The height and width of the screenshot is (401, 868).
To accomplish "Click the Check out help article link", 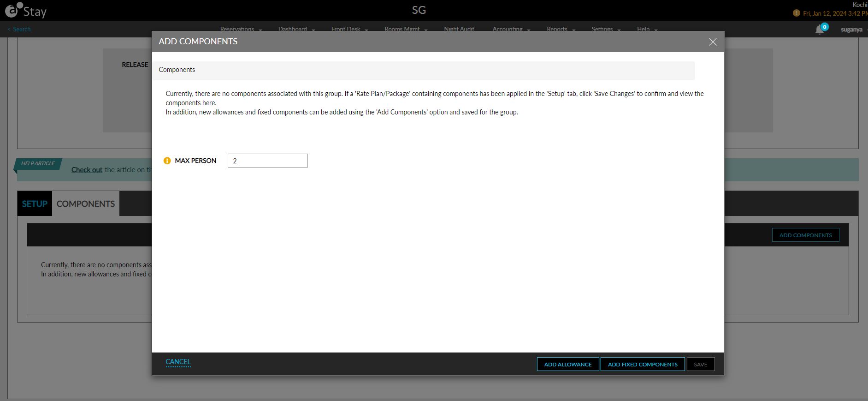I will pyautogui.click(x=87, y=170).
